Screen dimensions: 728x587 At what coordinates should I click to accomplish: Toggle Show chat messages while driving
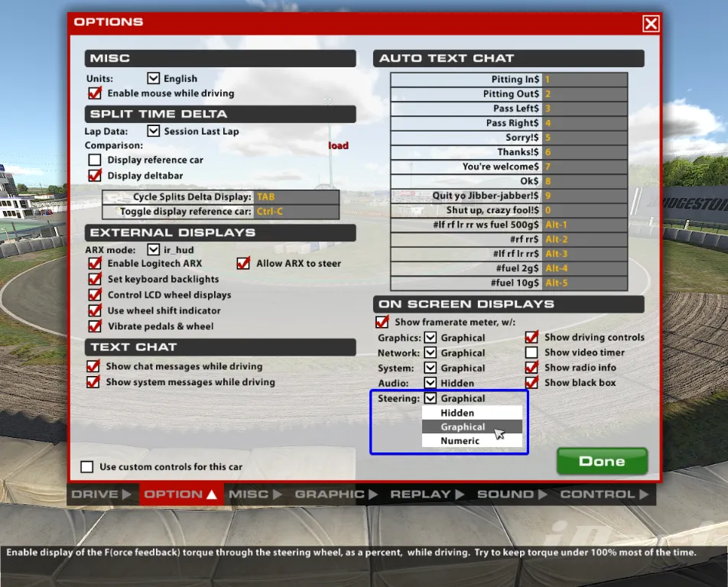pyautogui.click(x=93, y=366)
